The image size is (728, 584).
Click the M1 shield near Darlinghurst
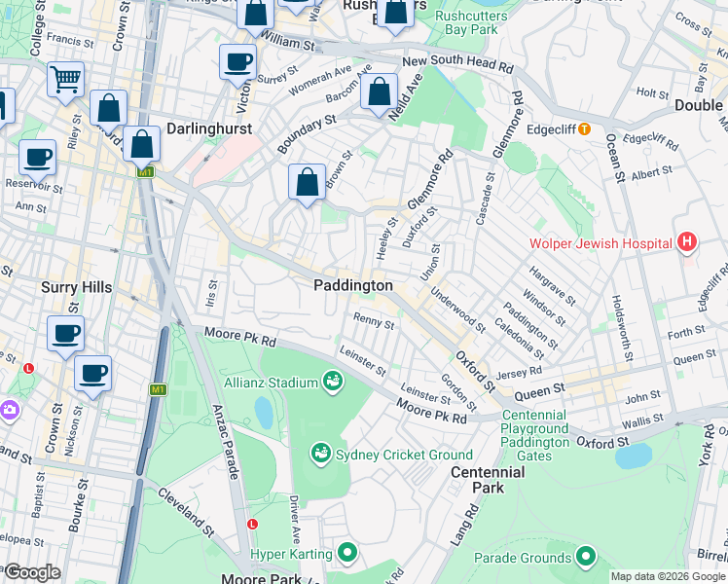click(145, 172)
